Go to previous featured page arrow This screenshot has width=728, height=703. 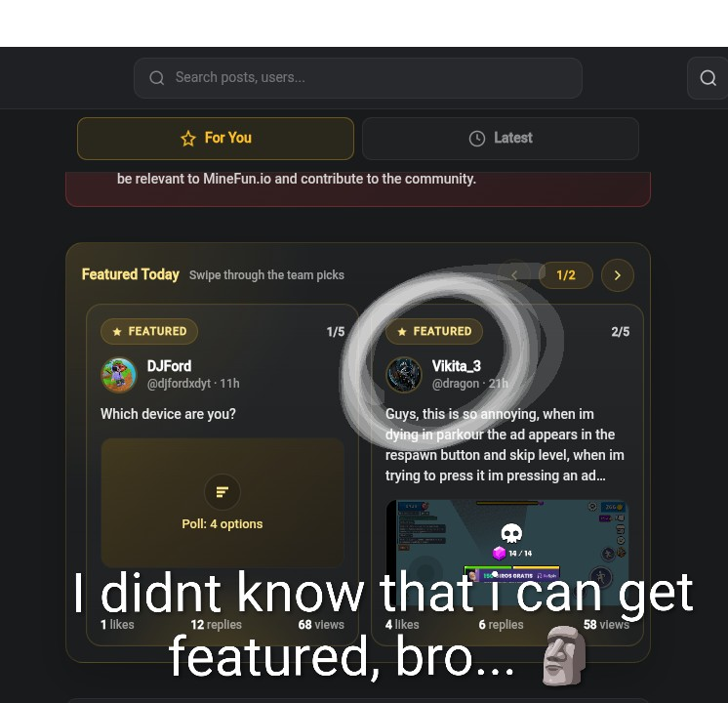[514, 275]
